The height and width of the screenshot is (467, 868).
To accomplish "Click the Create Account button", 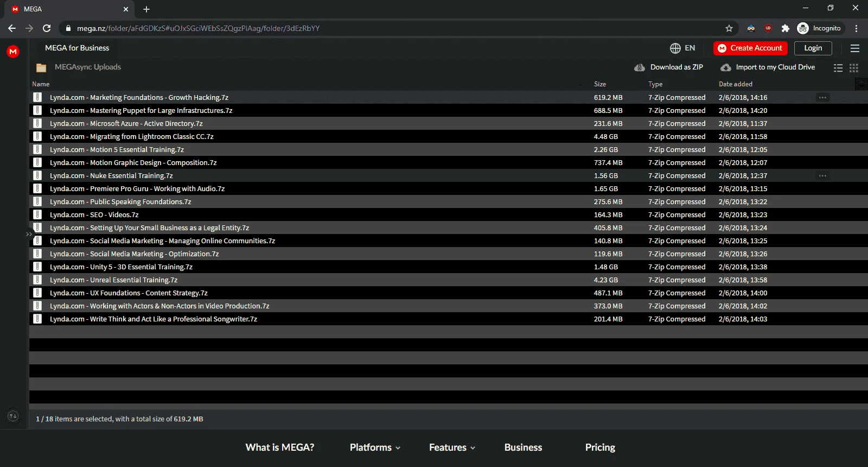I will pyautogui.click(x=750, y=48).
